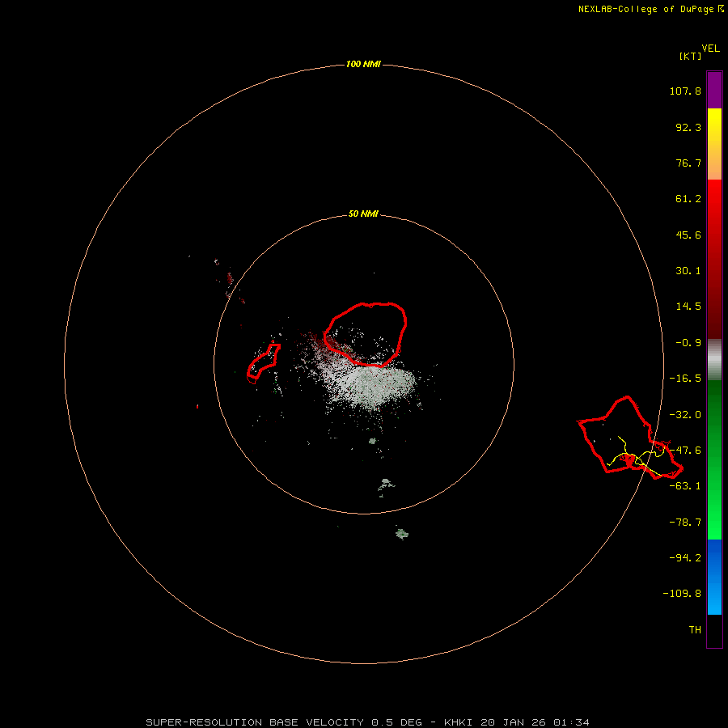This screenshot has height=728, width=728.
Task: Click the [KT] unit label
Action: click(691, 56)
